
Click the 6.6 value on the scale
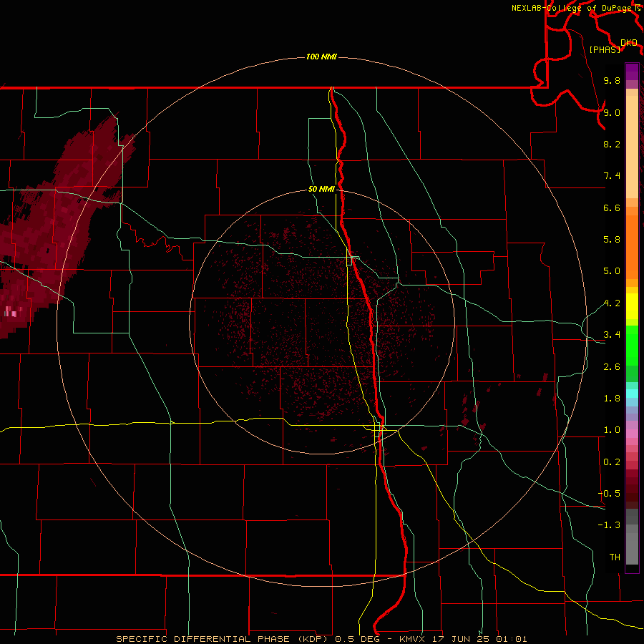(x=612, y=208)
